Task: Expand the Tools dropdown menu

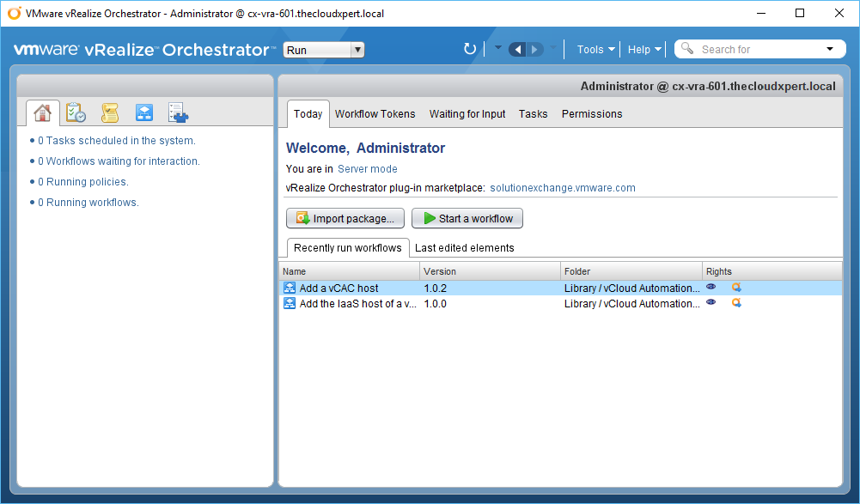Action: (x=595, y=49)
